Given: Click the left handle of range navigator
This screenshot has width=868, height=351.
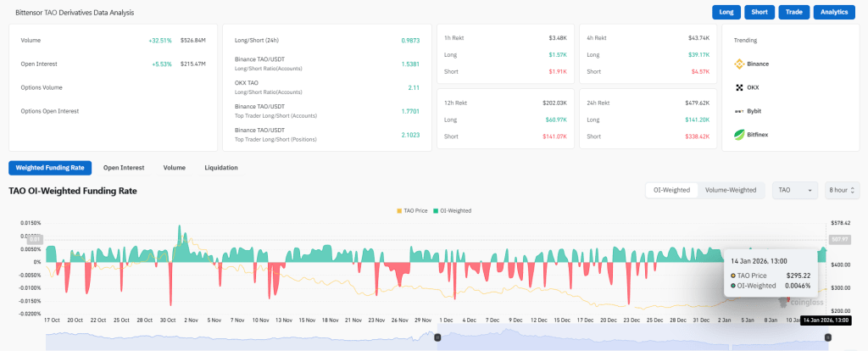Looking at the screenshot, I should click(437, 337).
